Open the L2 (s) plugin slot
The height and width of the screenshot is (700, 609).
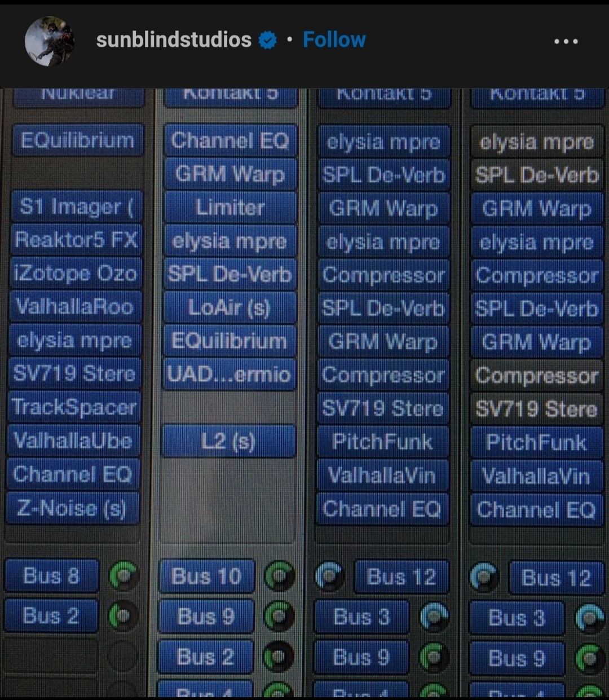[228, 441]
